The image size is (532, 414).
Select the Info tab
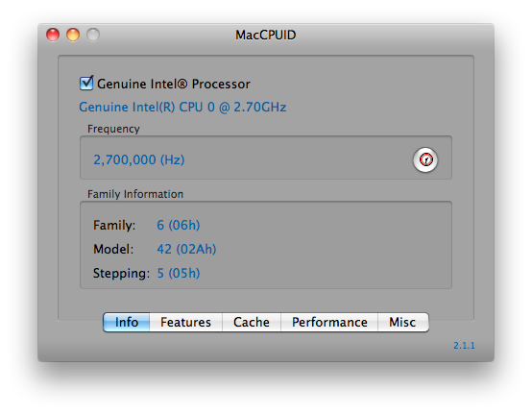click(x=127, y=322)
